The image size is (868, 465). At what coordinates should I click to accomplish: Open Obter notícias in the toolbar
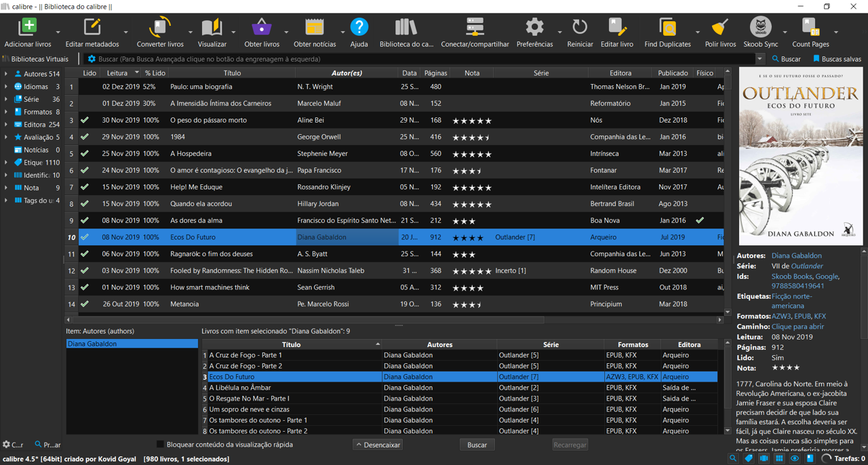[314, 28]
